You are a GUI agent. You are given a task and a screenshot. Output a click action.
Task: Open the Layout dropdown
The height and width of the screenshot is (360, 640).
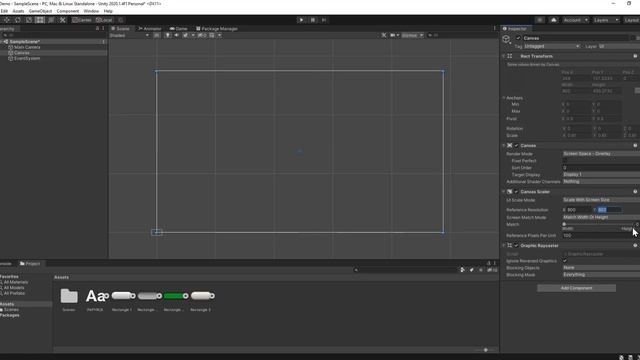click(x=631, y=20)
